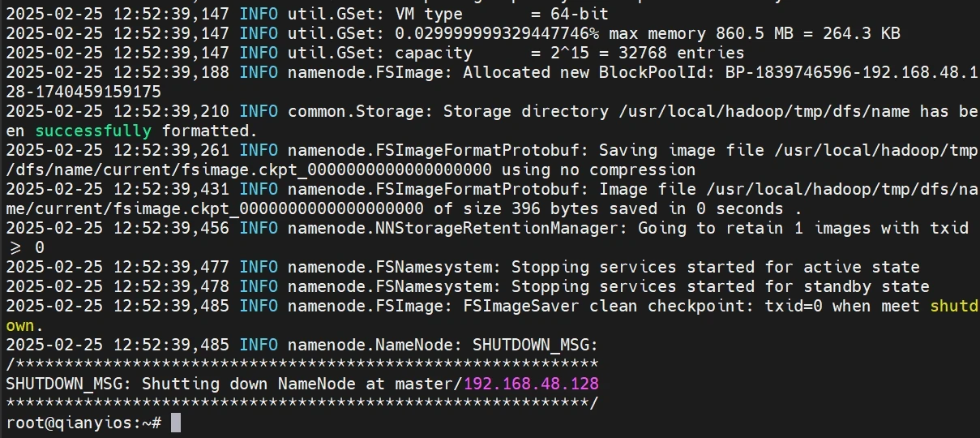980x438 pixels.
Task: Click the root@qianyios prompt text
Action: [x=78, y=423]
